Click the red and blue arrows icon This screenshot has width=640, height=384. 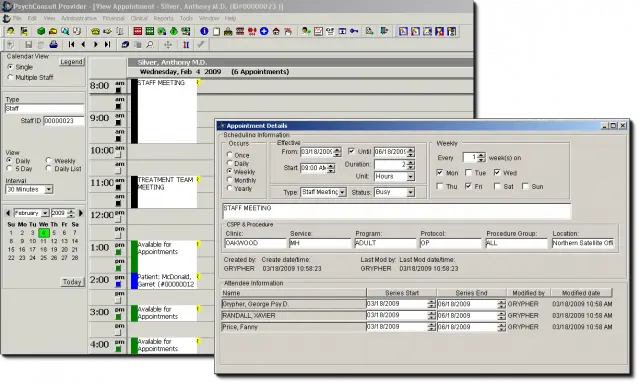pyautogui.click(x=186, y=44)
